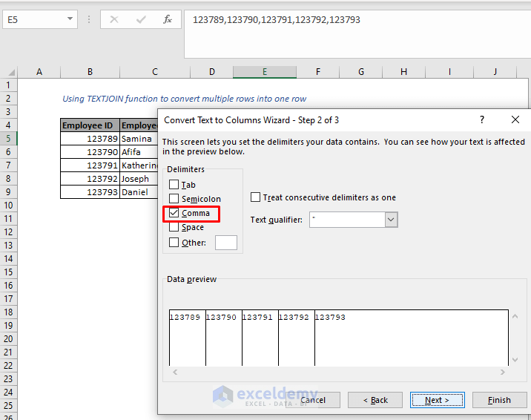Click the formula bar enter checkmark icon
The image size is (531, 420).
[x=141, y=19]
